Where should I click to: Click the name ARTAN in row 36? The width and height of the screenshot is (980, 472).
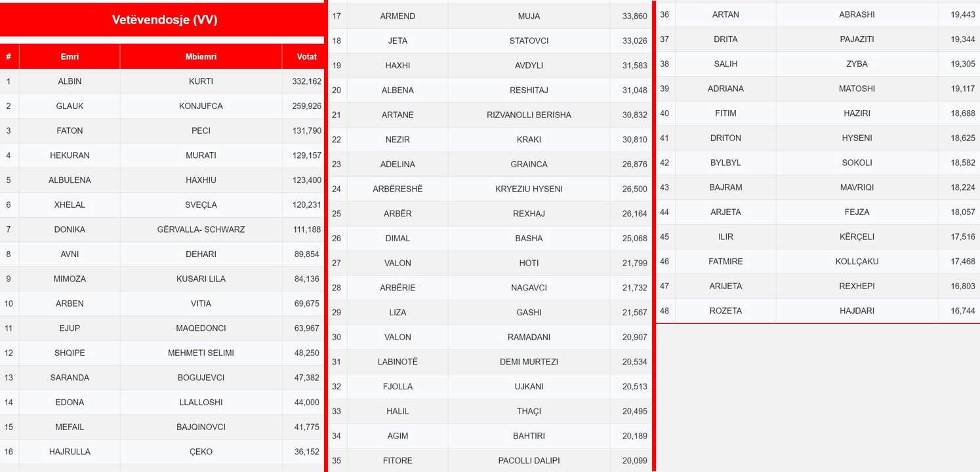725,14
